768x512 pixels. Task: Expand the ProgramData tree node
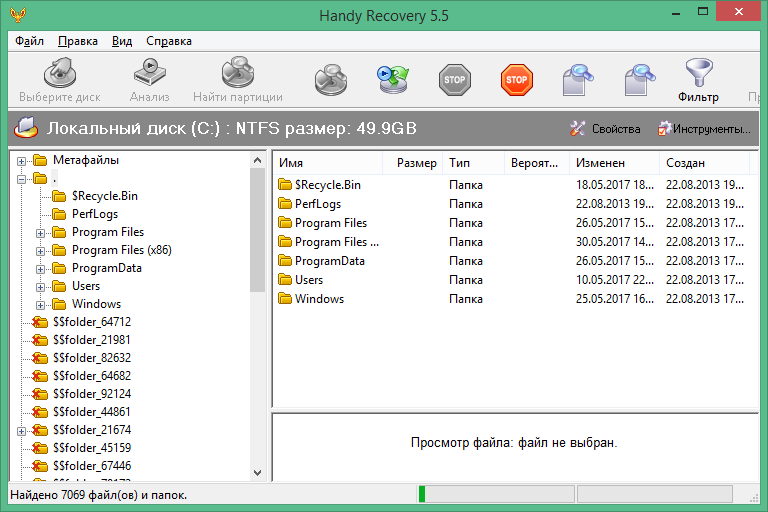[41, 269]
